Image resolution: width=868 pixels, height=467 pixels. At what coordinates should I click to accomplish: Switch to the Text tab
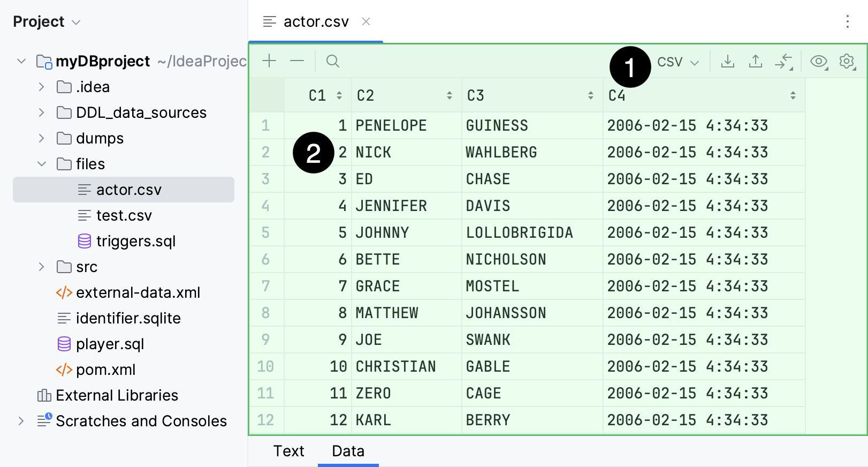click(288, 451)
